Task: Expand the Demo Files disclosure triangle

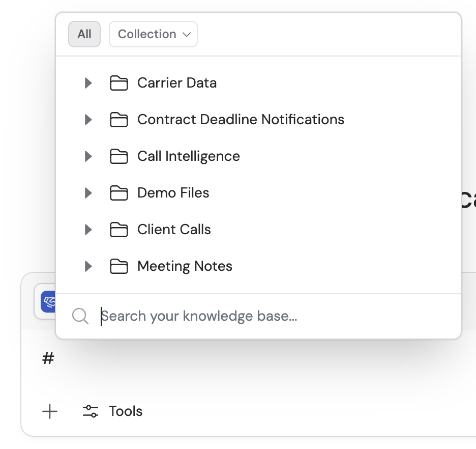Action: 88,193
